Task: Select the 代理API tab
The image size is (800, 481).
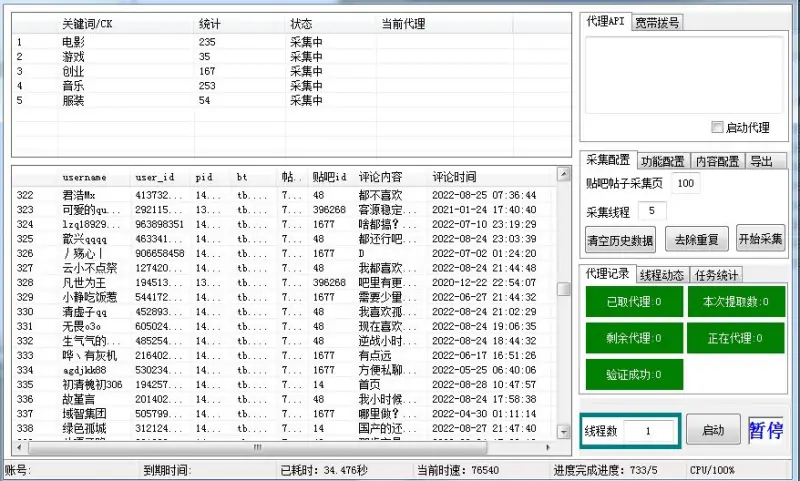Action: (x=606, y=22)
